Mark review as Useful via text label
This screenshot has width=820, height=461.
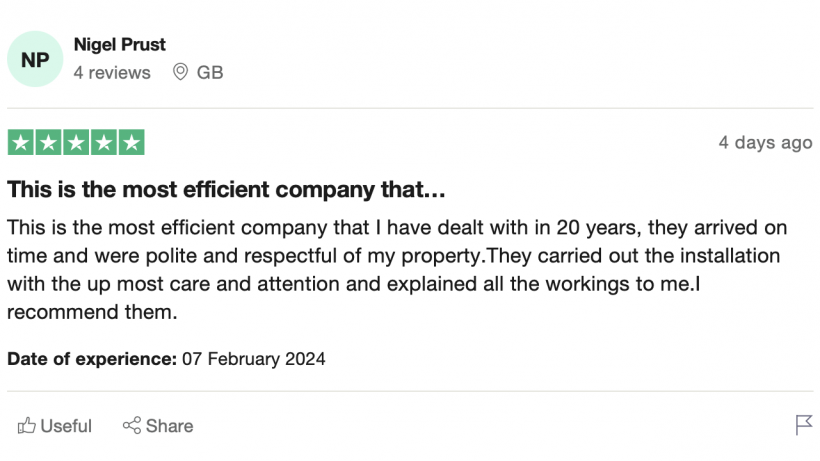(66, 426)
